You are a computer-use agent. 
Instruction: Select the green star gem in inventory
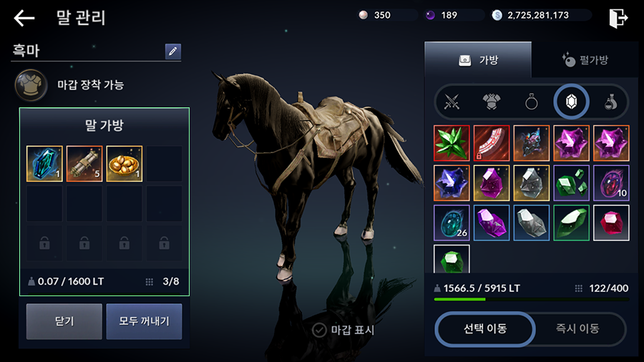click(x=452, y=143)
